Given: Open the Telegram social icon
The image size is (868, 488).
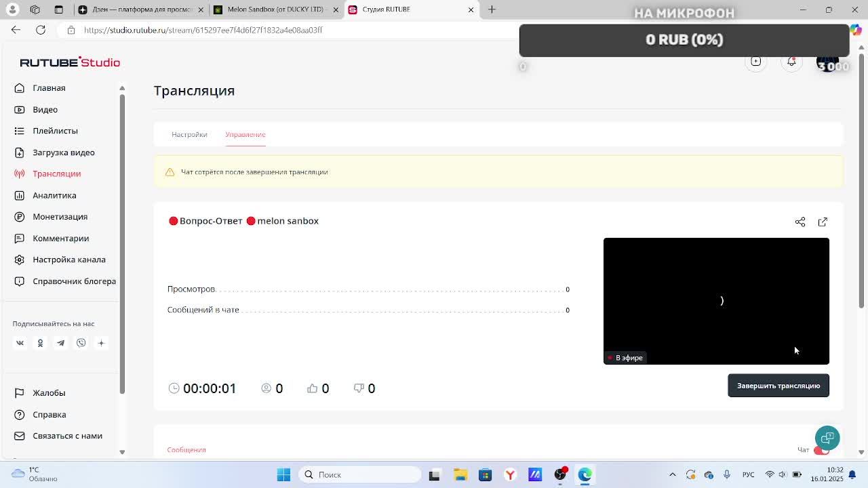Looking at the screenshot, I should click(x=60, y=343).
